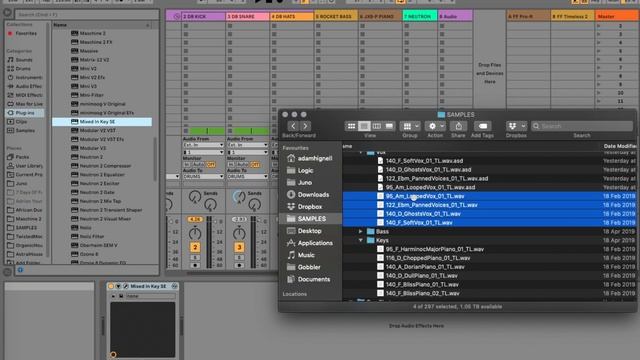Select Neutron 2 Equalizer plug-in
This screenshot has width=640, height=360.
coord(102,175)
